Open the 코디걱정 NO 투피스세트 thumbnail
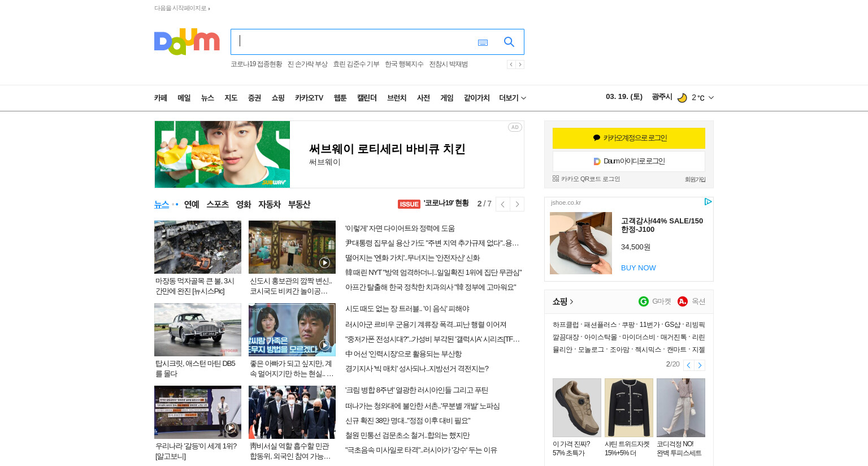Screen dimensions: 868x466 point(681,408)
